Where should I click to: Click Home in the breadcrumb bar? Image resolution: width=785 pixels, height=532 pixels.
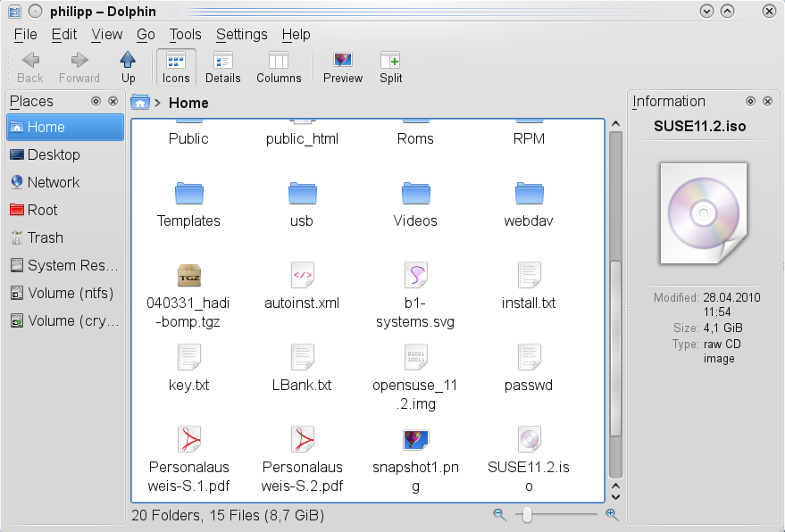[188, 103]
